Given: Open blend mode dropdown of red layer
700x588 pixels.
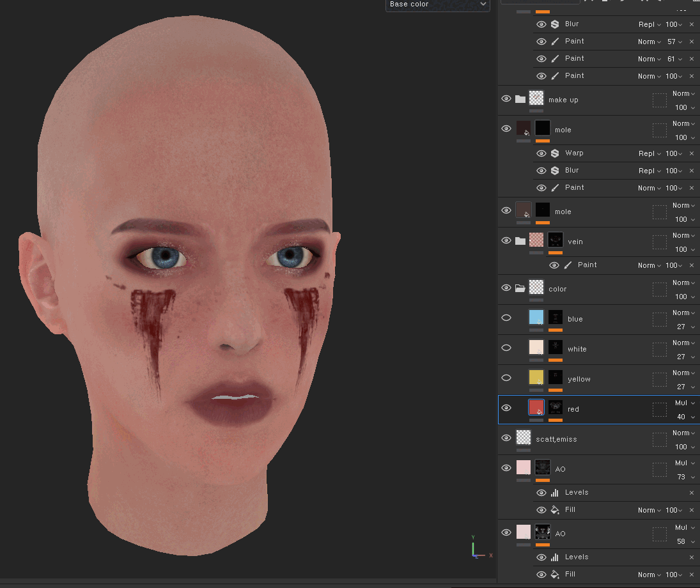Looking at the screenshot, I should (685, 403).
